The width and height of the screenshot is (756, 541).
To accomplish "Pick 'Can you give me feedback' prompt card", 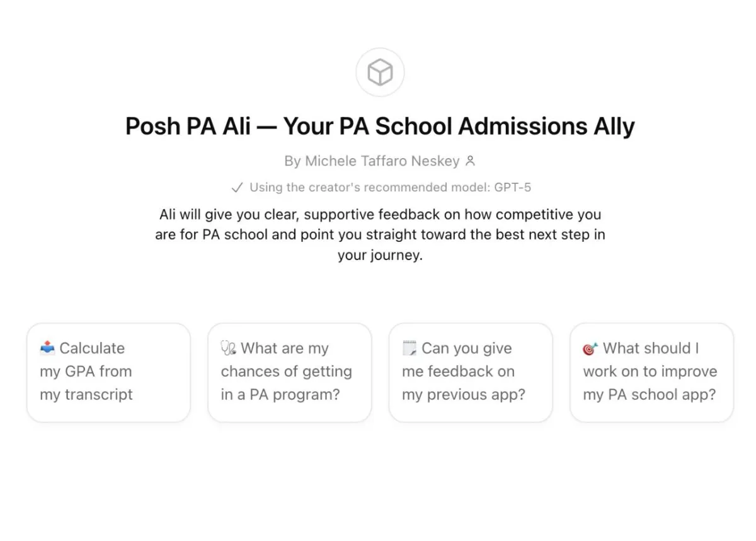I will click(470, 372).
